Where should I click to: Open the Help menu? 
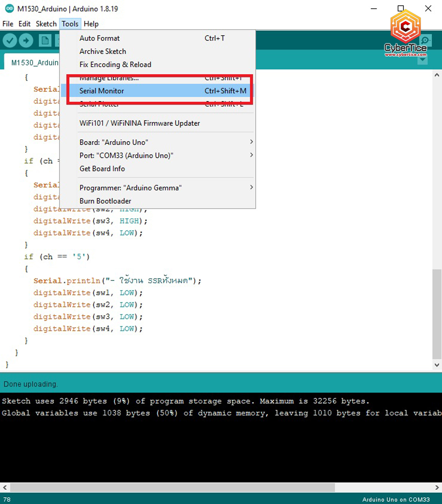(x=91, y=24)
